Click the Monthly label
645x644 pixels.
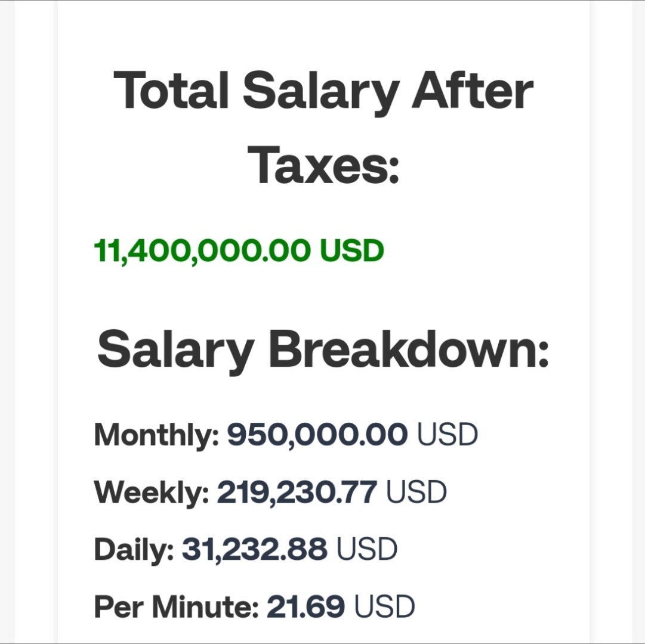pos(157,436)
